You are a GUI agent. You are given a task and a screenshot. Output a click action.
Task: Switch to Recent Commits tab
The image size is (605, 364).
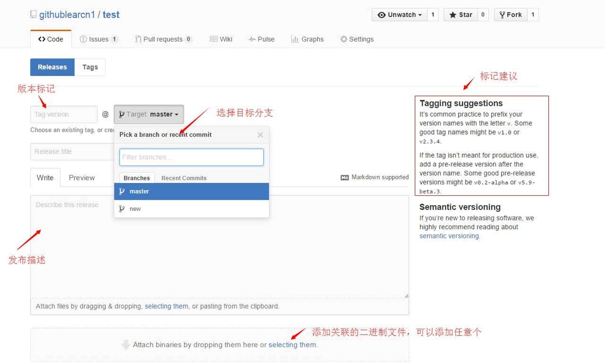184,178
